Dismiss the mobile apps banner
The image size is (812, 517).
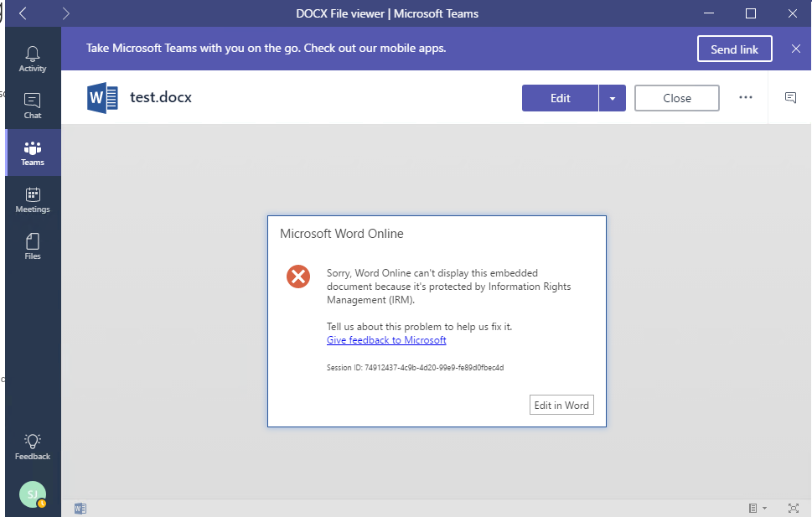[x=796, y=49]
